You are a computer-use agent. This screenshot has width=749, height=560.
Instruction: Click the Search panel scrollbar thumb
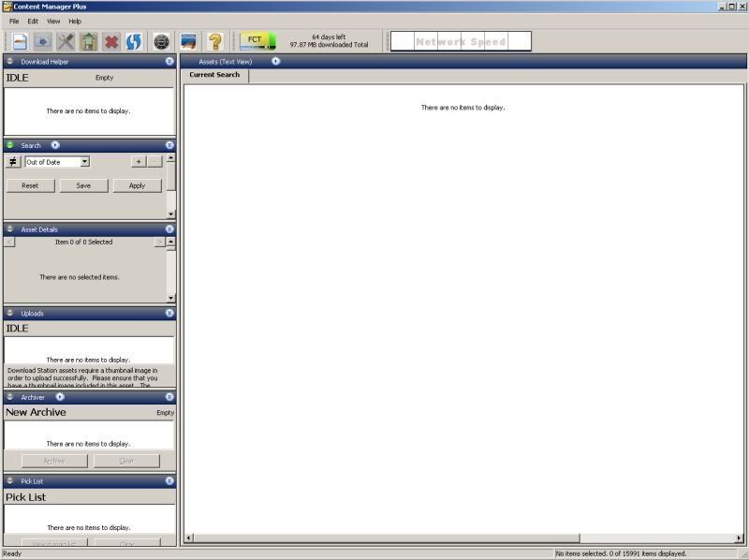pyautogui.click(x=171, y=176)
